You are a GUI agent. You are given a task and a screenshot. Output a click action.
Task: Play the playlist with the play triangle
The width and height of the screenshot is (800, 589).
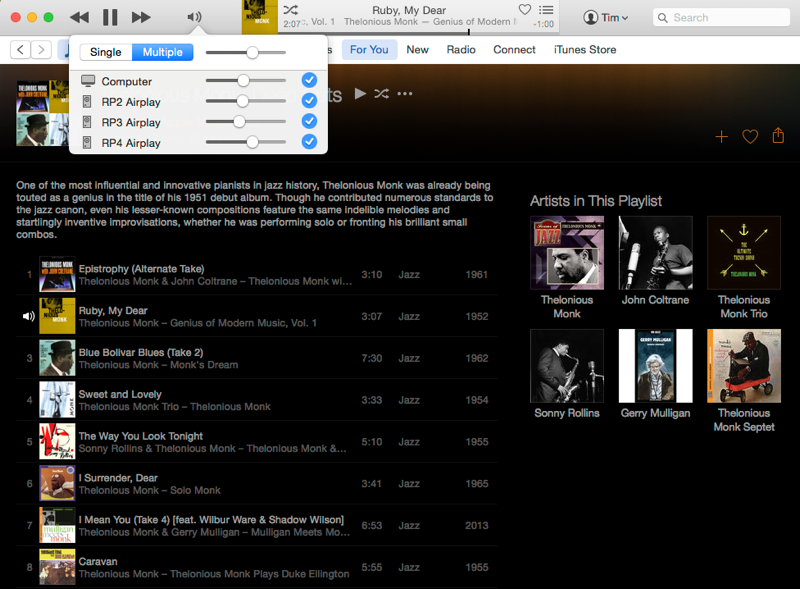[360, 93]
